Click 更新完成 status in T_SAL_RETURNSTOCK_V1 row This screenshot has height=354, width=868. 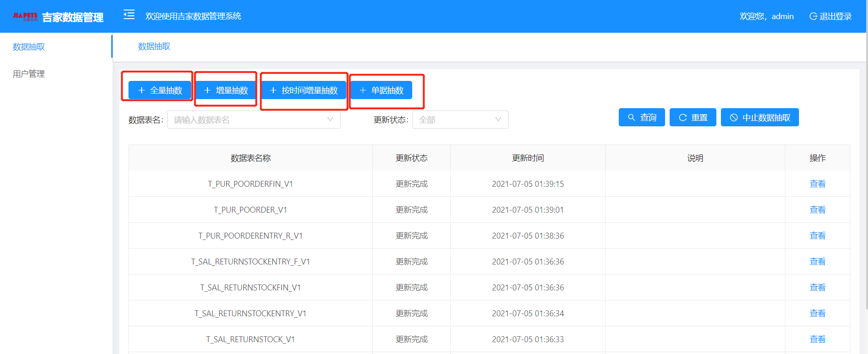pyautogui.click(x=412, y=339)
